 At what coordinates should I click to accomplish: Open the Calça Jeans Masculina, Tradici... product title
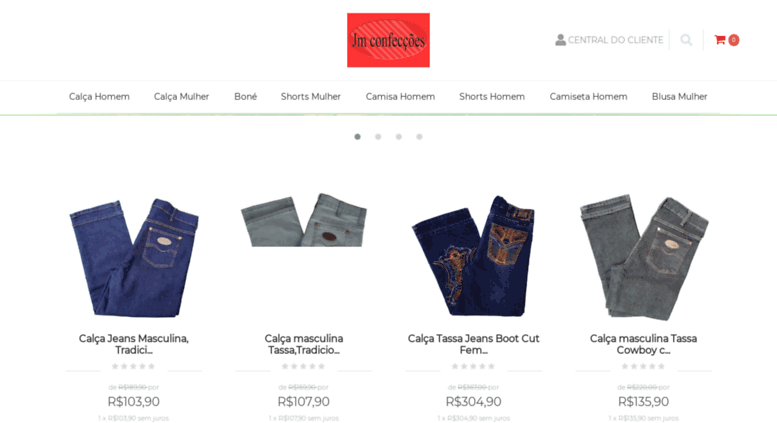134,344
